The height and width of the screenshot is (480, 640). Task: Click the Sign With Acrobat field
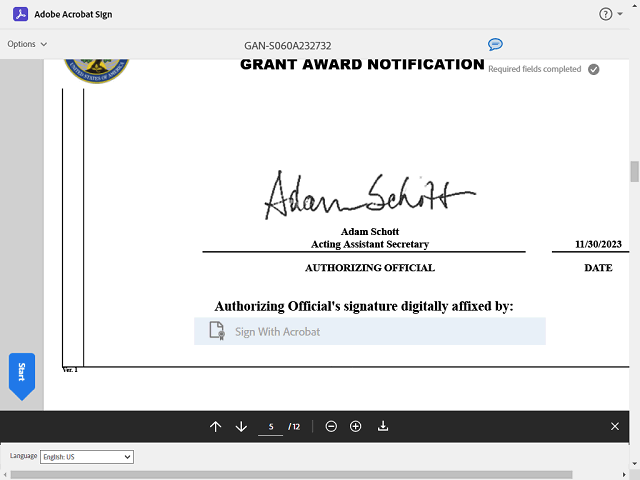(370, 331)
